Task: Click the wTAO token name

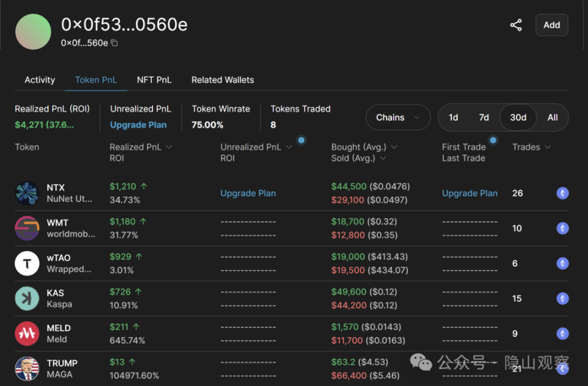Action: (x=59, y=258)
